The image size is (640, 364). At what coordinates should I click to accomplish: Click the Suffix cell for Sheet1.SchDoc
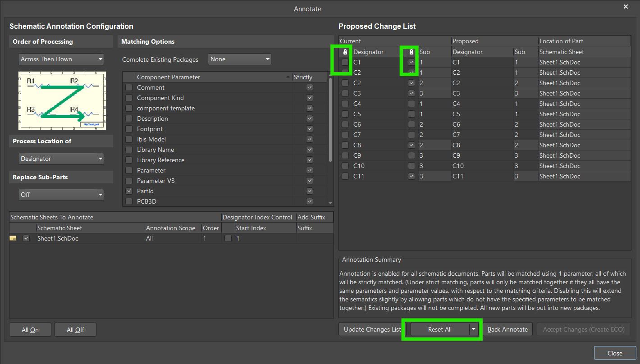pos(315,238)
